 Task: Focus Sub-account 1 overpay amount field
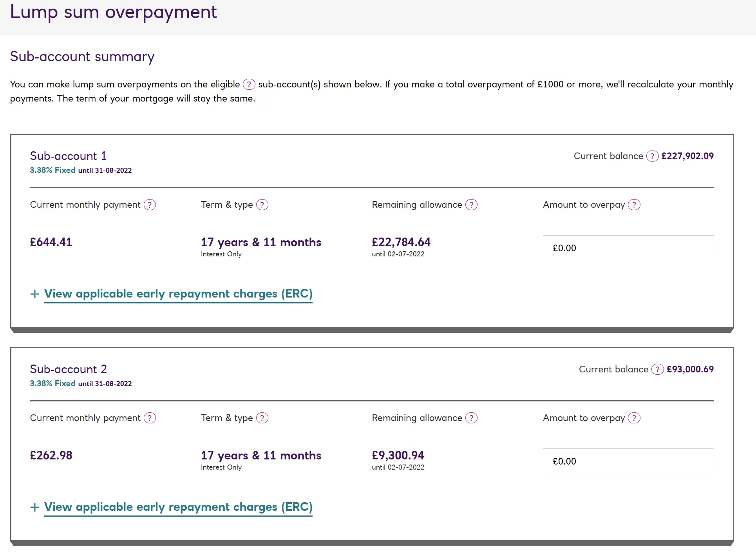[x=628, y=248]
